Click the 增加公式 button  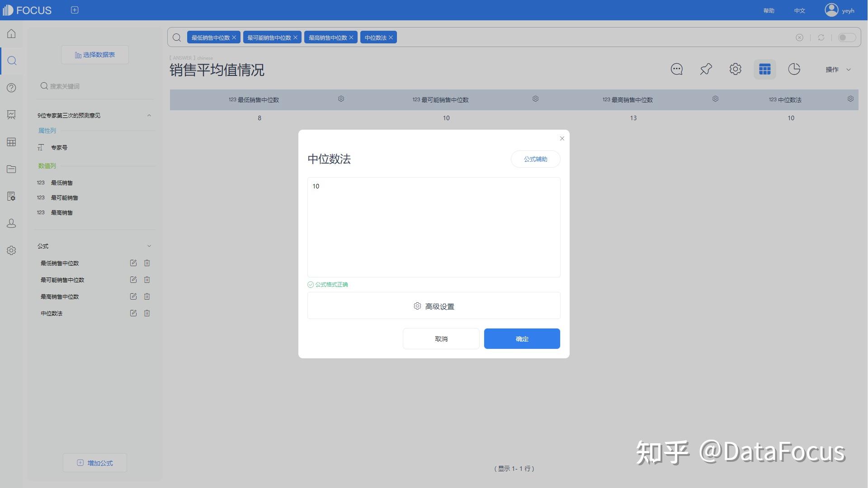pos(95,463)
